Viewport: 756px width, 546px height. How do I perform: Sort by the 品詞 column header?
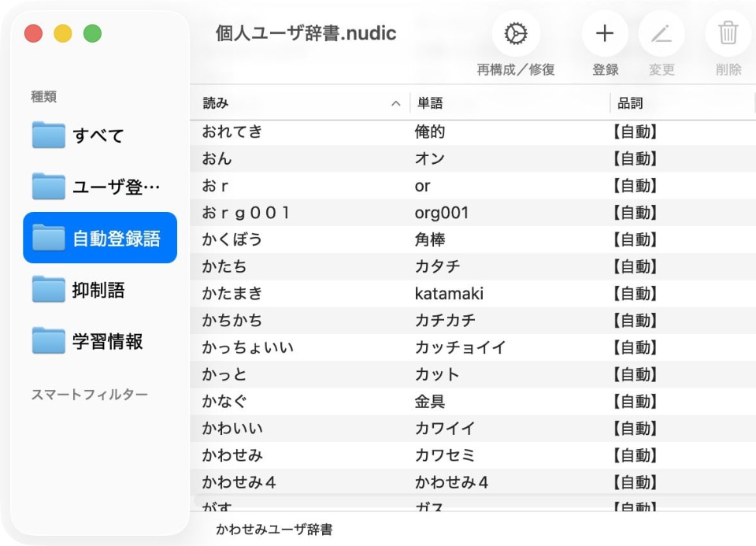pos(630,103)
